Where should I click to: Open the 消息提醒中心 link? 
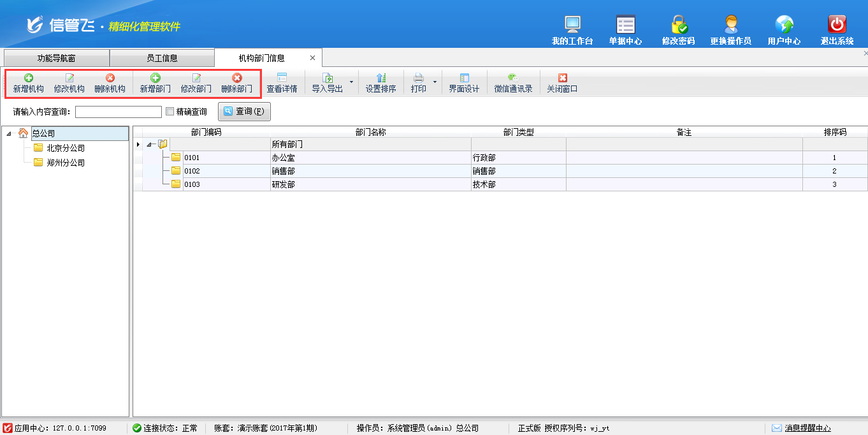(807, 428)
